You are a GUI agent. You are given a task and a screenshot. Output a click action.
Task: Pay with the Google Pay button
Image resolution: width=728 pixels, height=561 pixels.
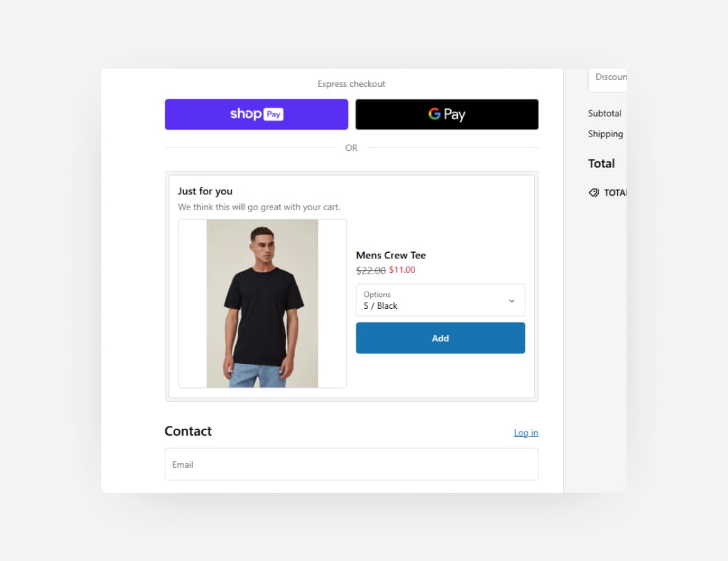point(447,114)
